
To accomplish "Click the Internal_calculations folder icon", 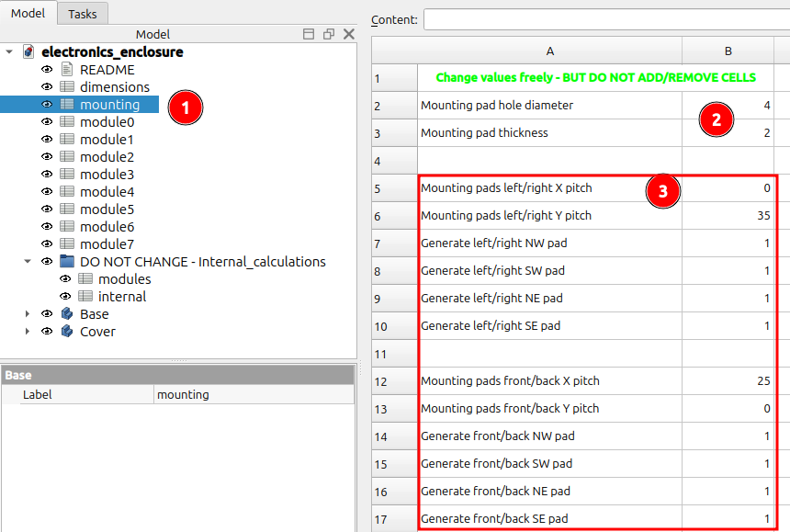I will pyautogui.click(x=67, y=261).
